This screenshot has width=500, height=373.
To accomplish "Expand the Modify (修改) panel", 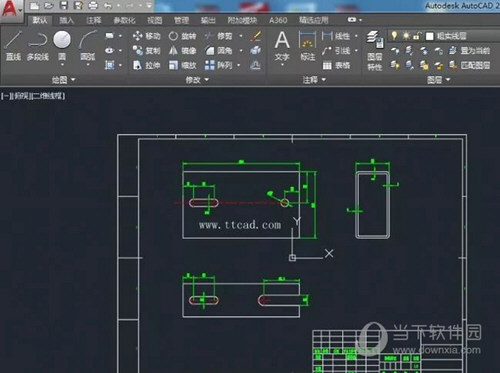I will coord(197,80).
